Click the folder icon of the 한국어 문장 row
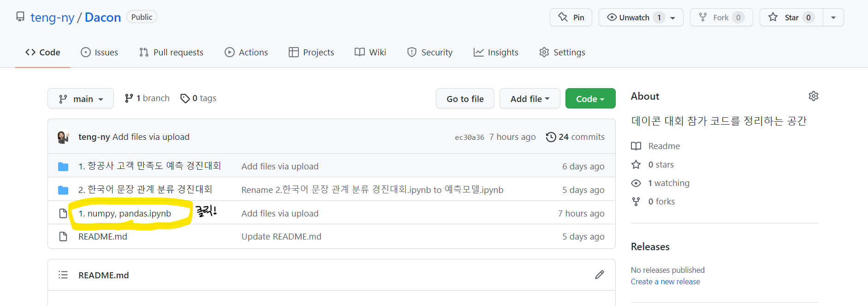868x306 pixels. pyautogui.click(x=63, y=190)
